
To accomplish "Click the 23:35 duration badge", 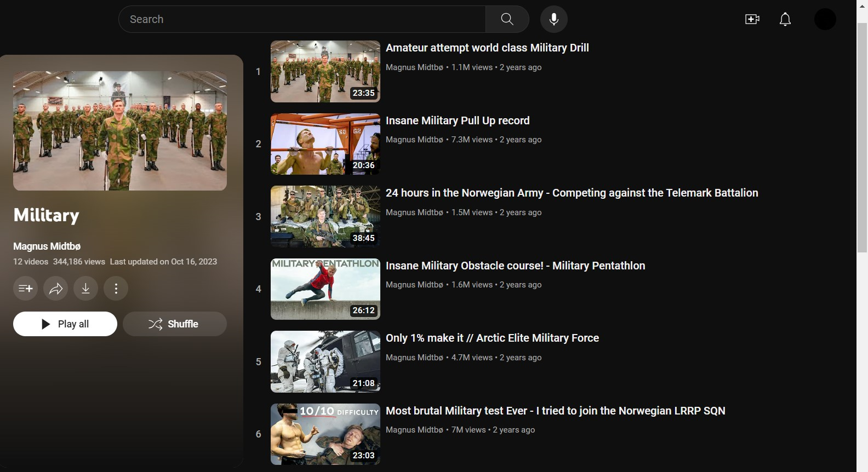I will [x=364, y=93].
